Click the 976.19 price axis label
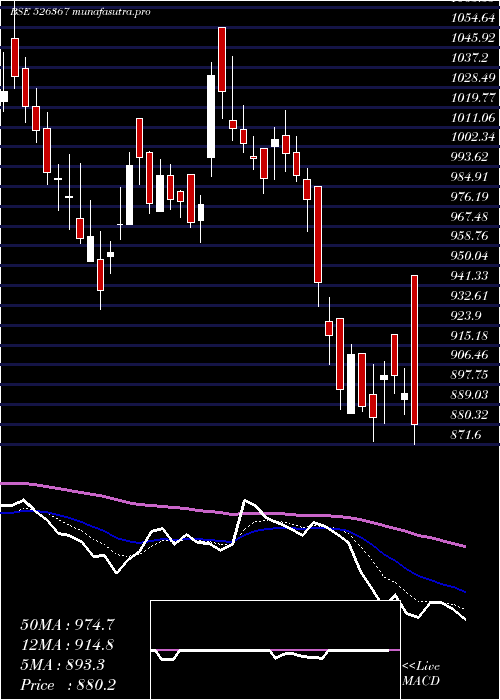 [x=469, y=196]
